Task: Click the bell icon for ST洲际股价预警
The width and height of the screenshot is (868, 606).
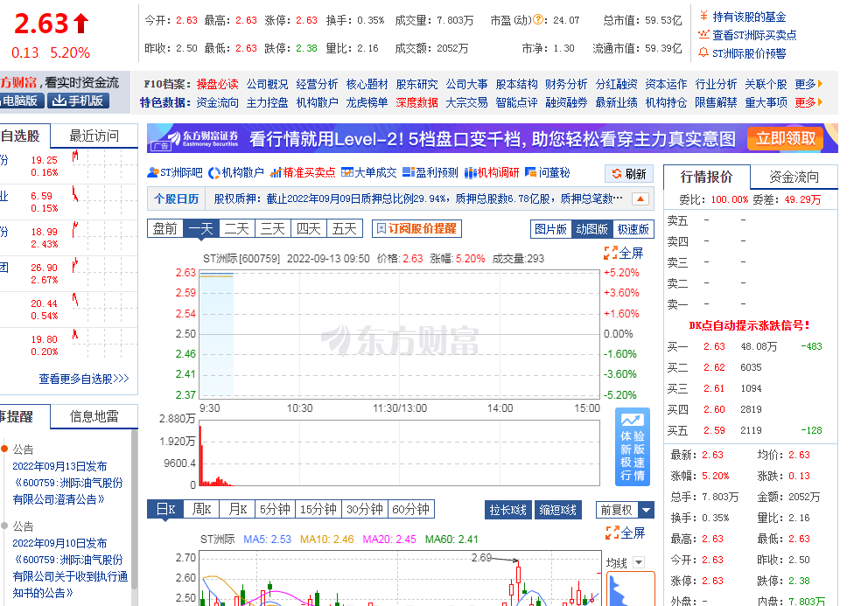Action: point(704,53)
